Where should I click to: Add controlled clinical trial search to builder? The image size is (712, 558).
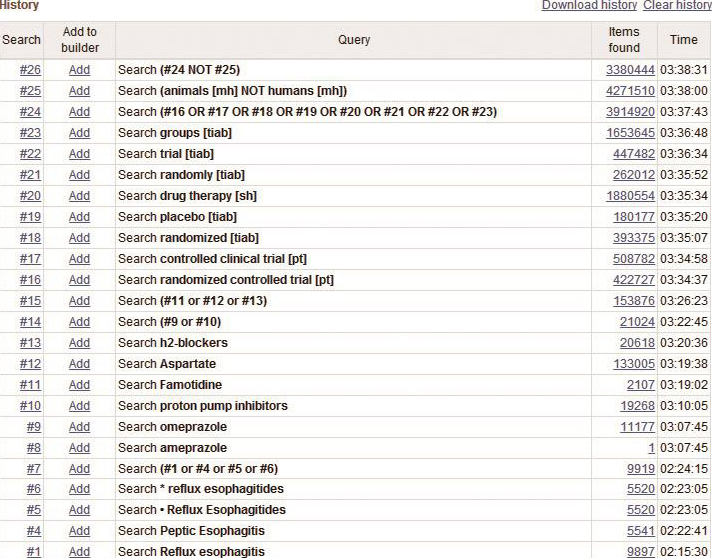coord(79,259)
